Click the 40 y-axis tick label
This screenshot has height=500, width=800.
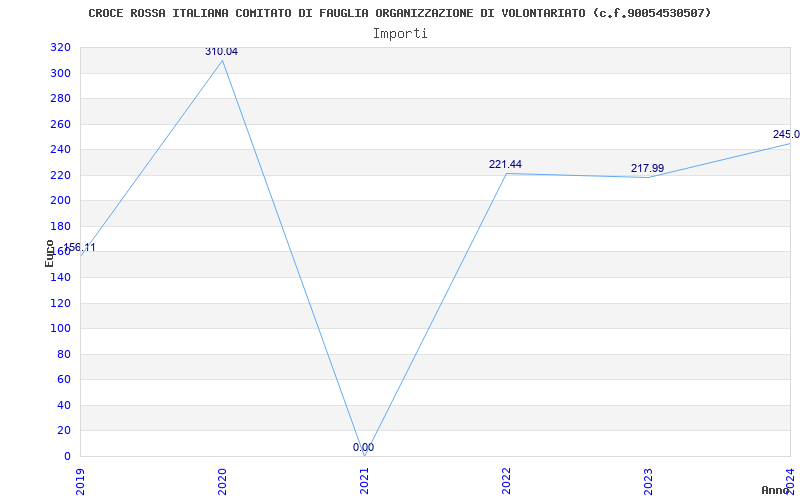(x=64, y=406)
